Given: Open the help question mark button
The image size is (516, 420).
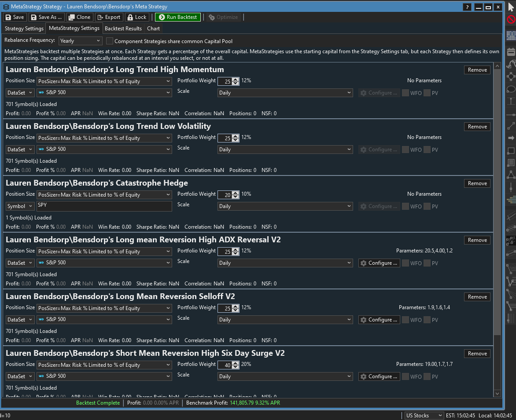Looking at the screenshot, I should tap(467, 7).
